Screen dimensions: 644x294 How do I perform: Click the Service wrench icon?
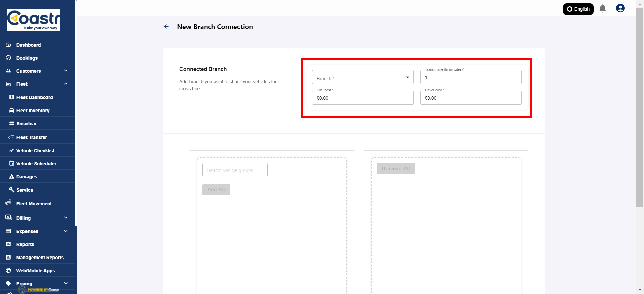pos(12,190)
